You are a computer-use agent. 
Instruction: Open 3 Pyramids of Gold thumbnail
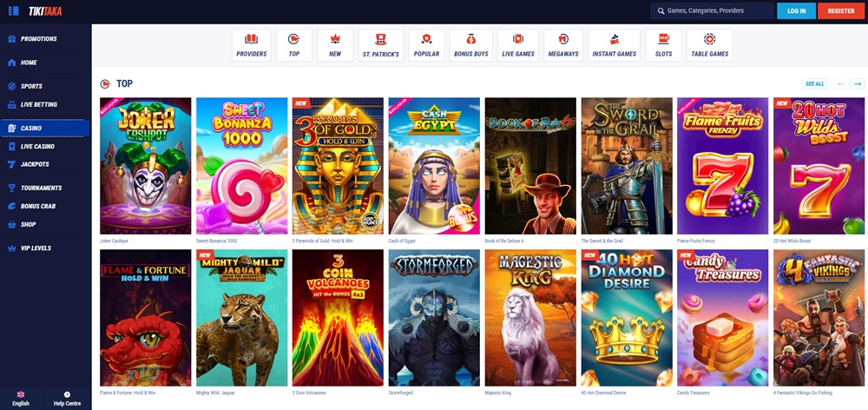pos(338,166)
